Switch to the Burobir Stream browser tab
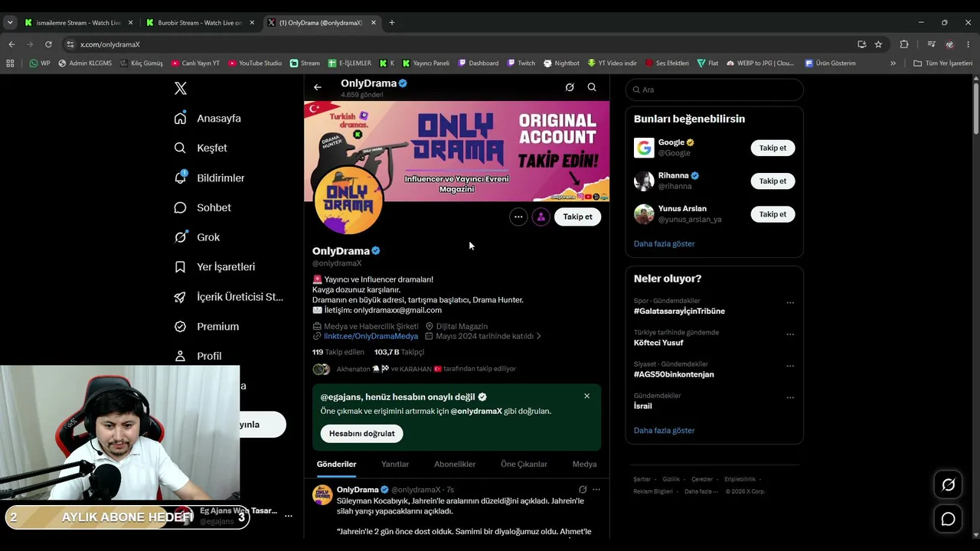980x551 pixels. (x=201, y=23)
